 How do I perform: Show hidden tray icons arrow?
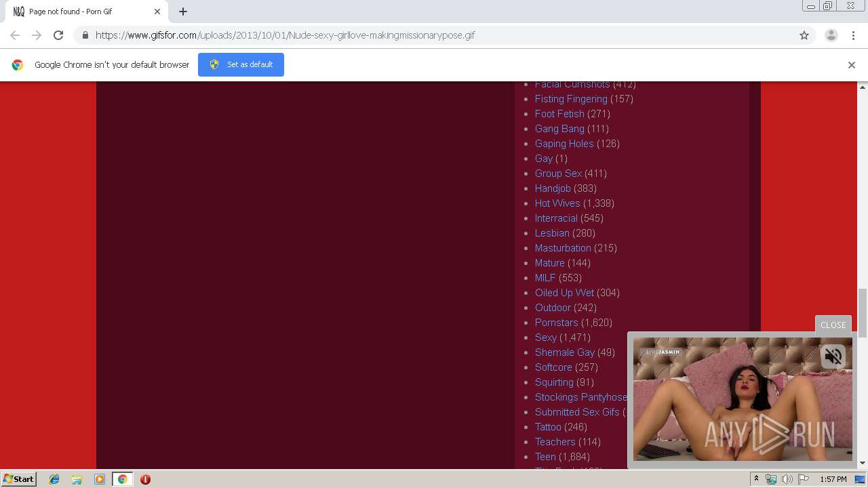tap(756, 479)
